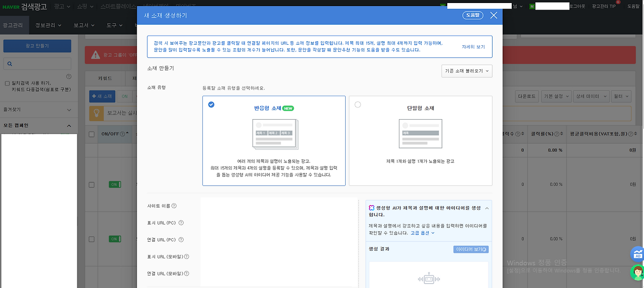This screenshot has width=644, height=288.
Task: Click the help icon beside 연결 URL (PC)
Action: tap(181, 240)
